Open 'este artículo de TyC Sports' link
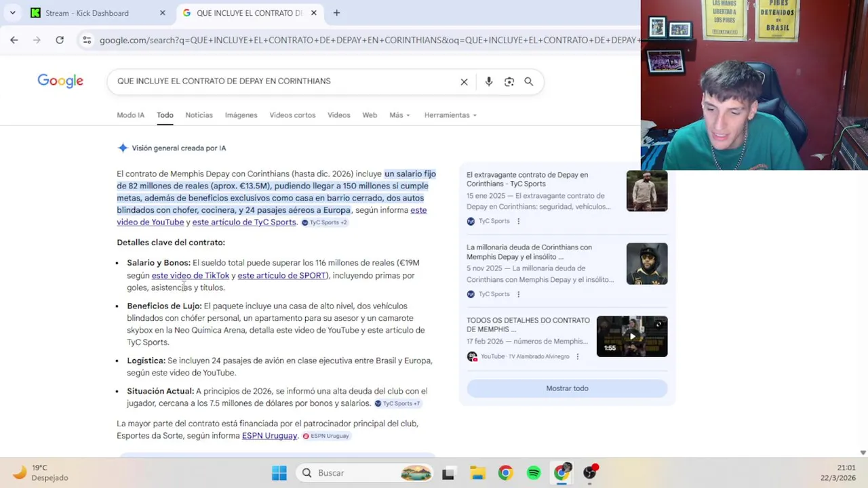Screen dimensions: 868x488 coord(244,222)
